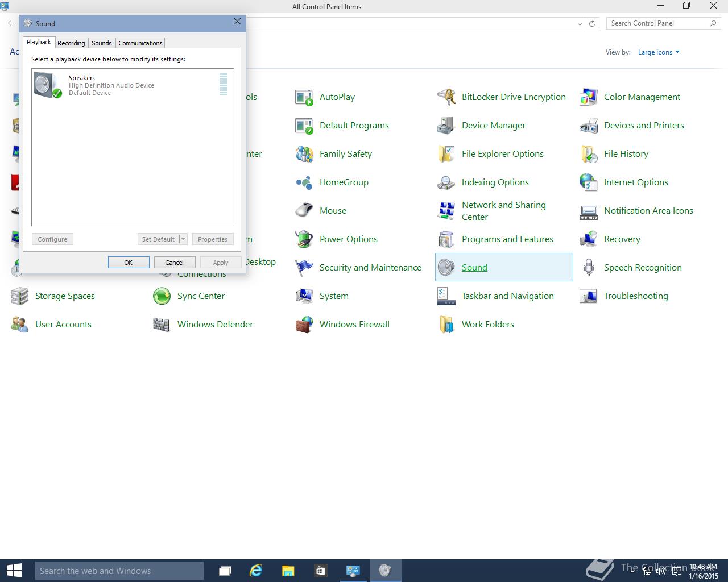Screen dimensions: 728x582
Task: Switch to the Communications tab
Action: click(x=140, y=43)
